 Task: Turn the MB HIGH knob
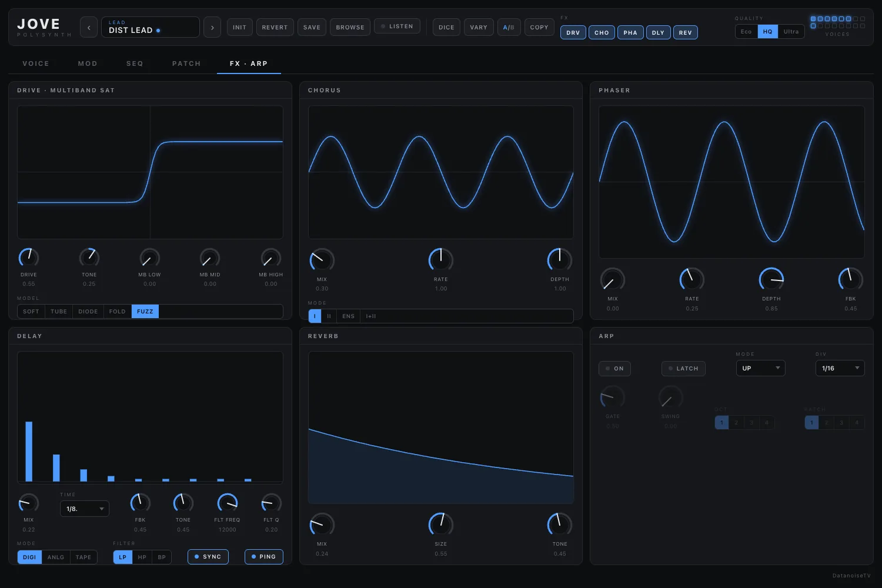[271, 258]
